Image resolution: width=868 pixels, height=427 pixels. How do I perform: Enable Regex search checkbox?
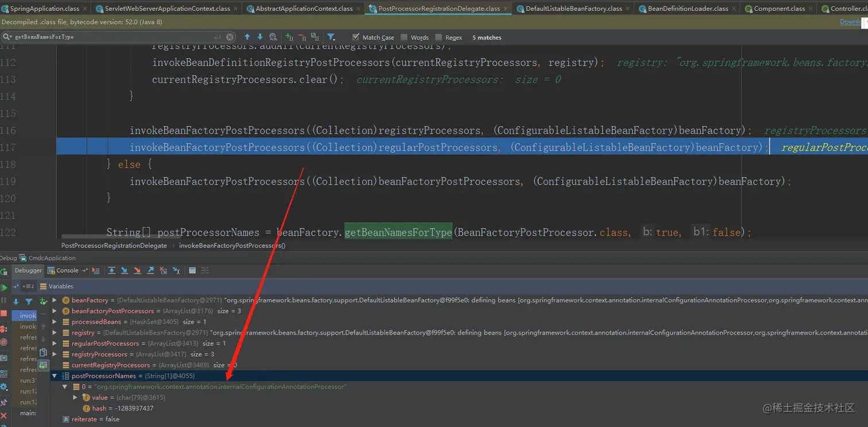439,37
